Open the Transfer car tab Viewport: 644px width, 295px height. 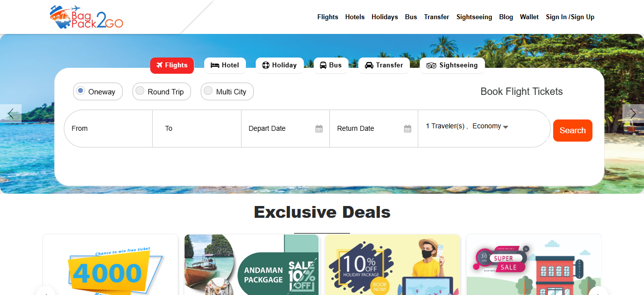(384, 65)
